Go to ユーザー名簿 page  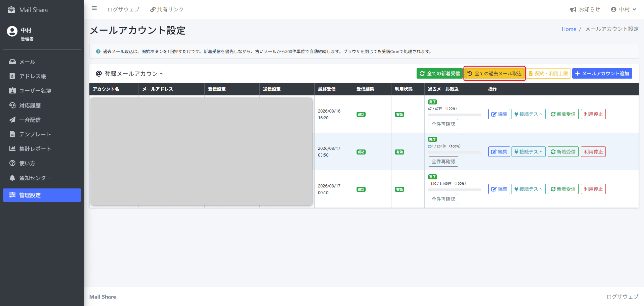coord(42,91)
